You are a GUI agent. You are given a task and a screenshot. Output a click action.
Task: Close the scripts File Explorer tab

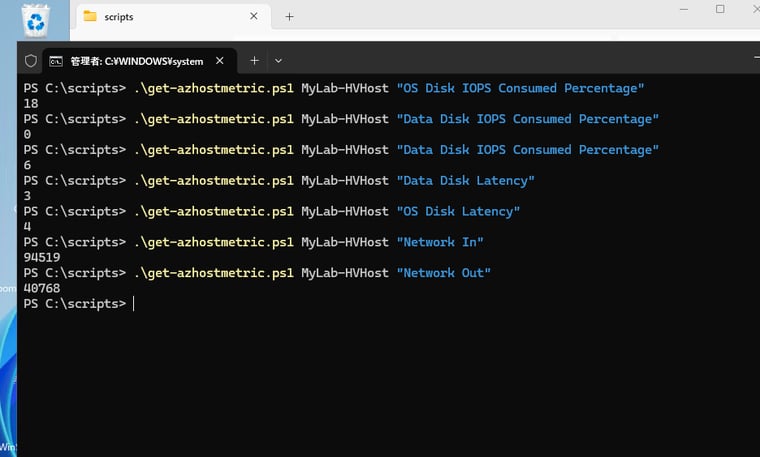coord(253,16)
